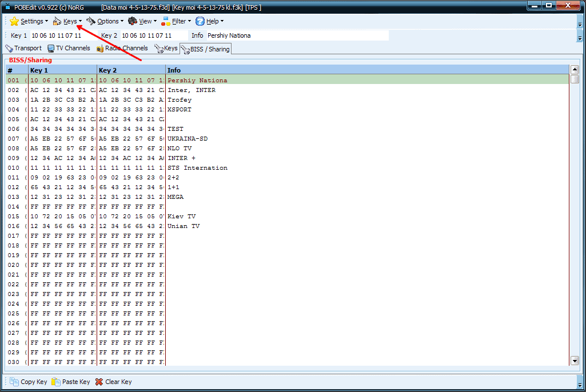Expand the Help dropdown arrow
The width and height of the screenshot is (586, 392).
222,21
